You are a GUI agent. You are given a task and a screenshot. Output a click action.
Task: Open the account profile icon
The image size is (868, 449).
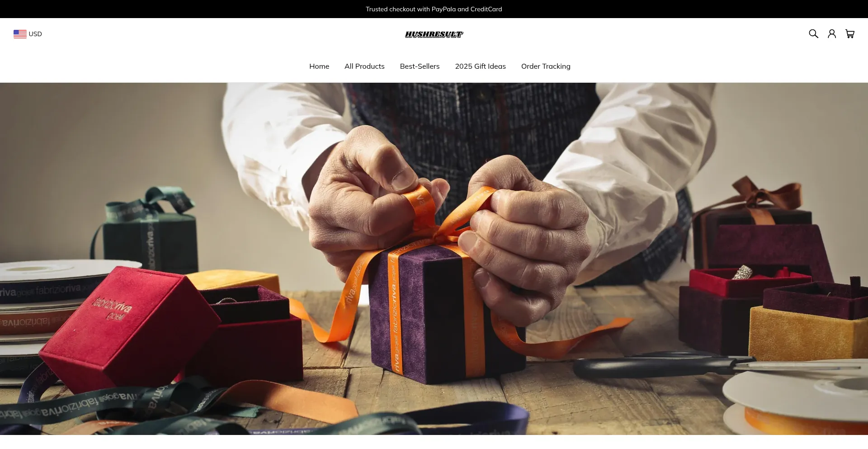pos(832,34)
